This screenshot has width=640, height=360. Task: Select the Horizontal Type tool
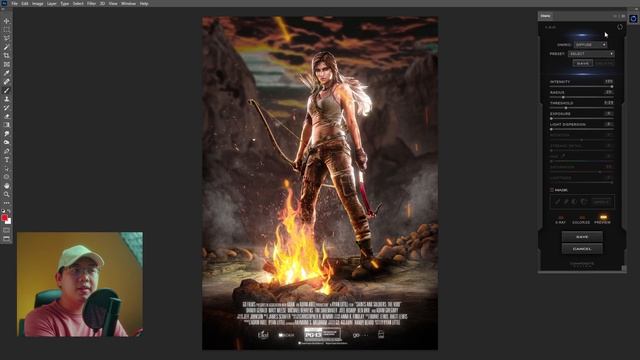[x=7, y=160]
